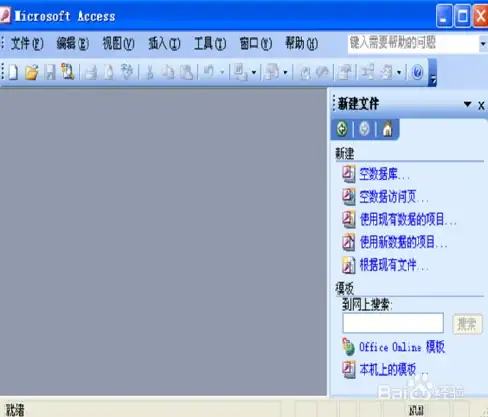The image size is (488, 417).
Task: Open the 新建文件 task pane dropdown arrow
Action: coord(468,104)
